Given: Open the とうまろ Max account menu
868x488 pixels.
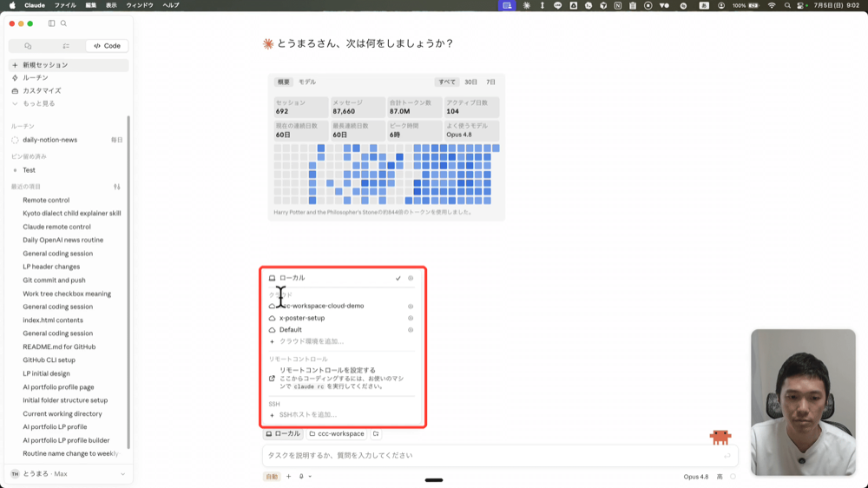Looking at the screenshot, I should (x=69, y=474).
